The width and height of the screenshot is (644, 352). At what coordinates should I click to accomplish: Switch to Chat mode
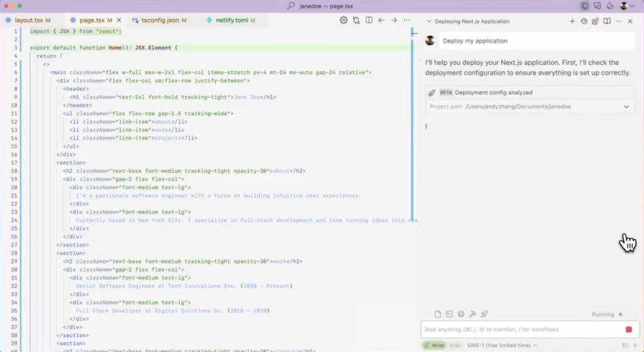[x=454, y=345]
